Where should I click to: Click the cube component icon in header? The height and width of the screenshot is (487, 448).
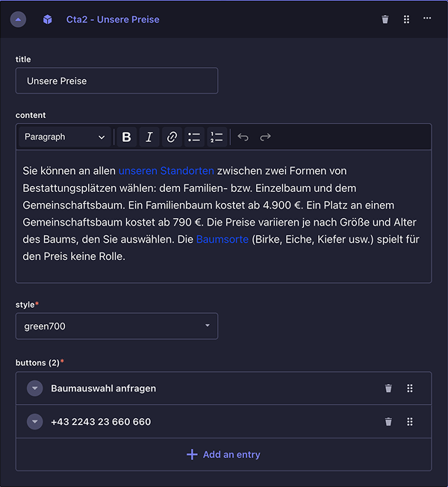[48, 19]
